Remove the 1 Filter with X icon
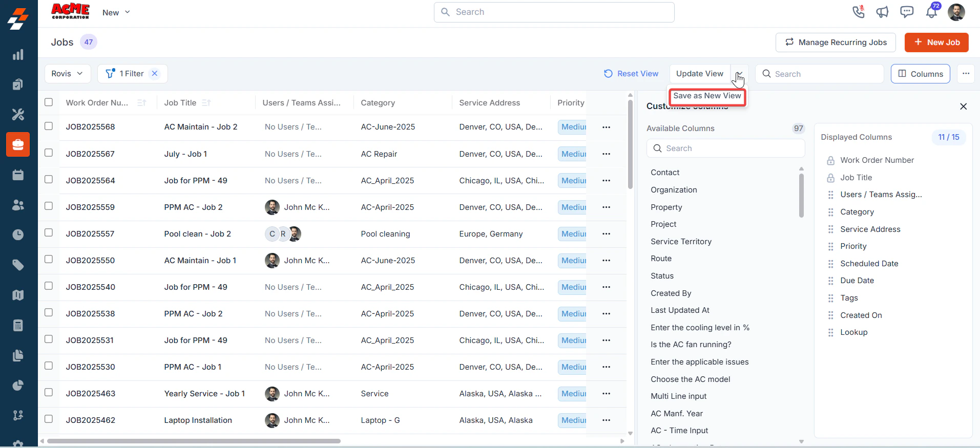Screen dimensions: 980x448 point(155,74)
